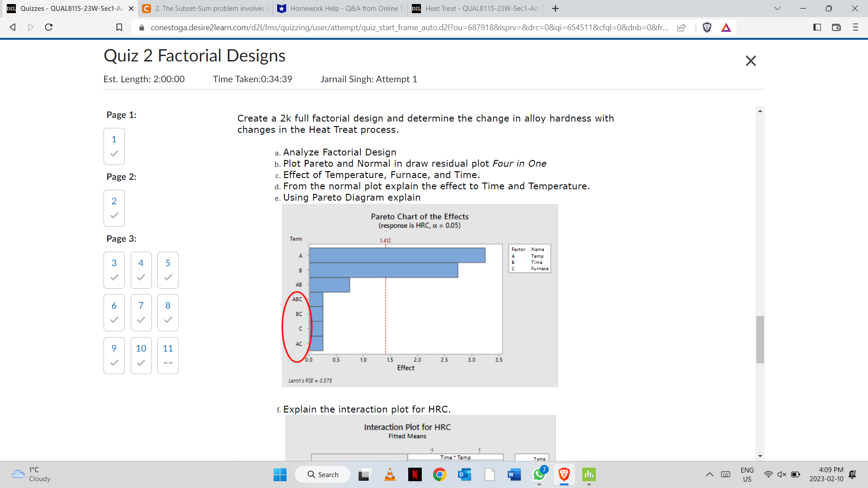
Task: Open the Brave Shields panel
Action: [x=707, y=28]
